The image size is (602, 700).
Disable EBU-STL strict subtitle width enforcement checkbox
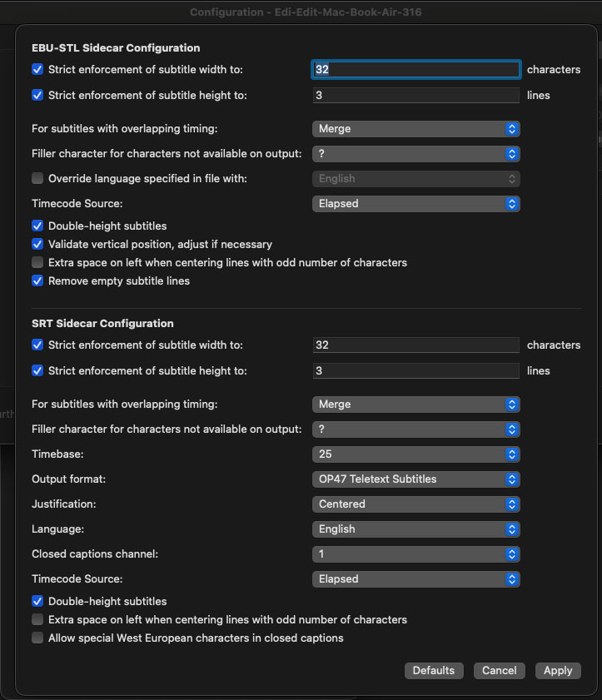click(x=37, y=70)
